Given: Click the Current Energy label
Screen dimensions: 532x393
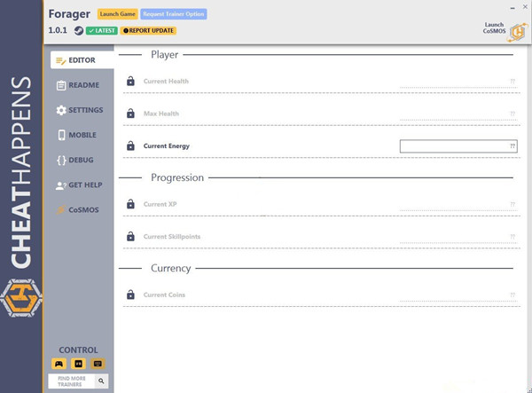Looking at the screenshot, I should pyautogui.click(x=167, y=145).
